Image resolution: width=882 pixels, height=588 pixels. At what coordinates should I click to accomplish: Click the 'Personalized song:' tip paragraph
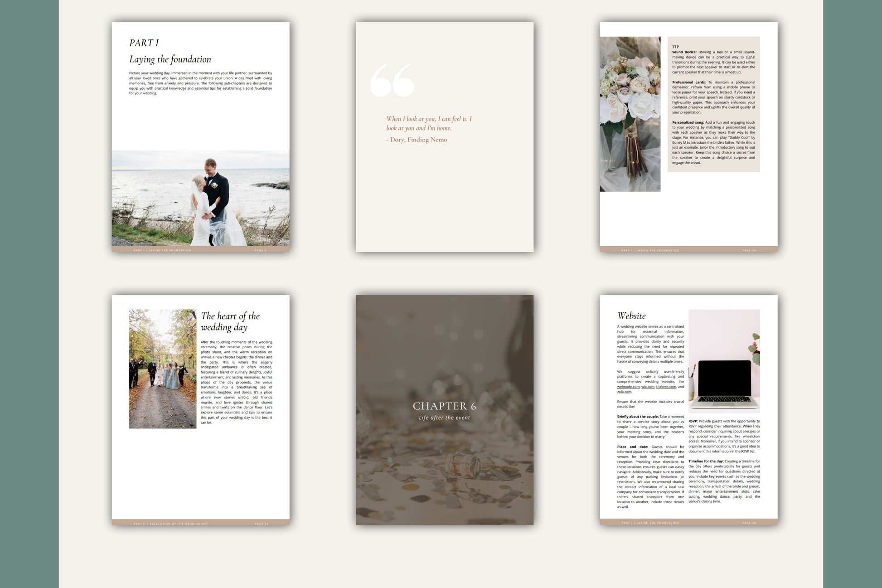point(713,142)
